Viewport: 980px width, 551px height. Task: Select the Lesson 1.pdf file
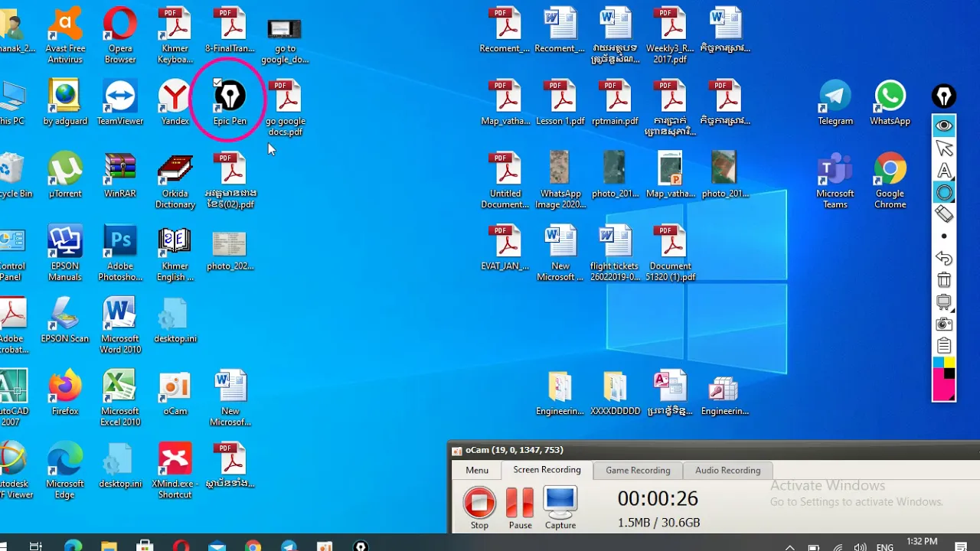(560, 103)
